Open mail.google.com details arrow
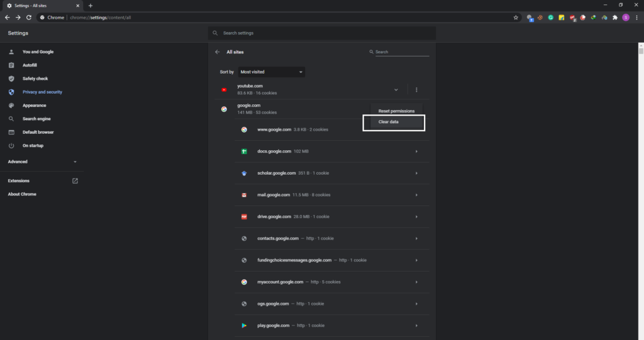 416,195
